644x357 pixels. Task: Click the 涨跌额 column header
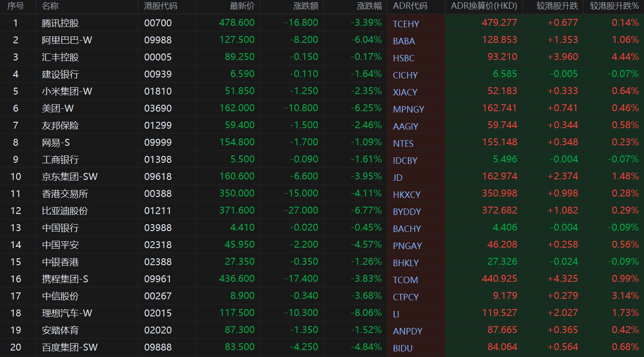(x=305, y=6)
